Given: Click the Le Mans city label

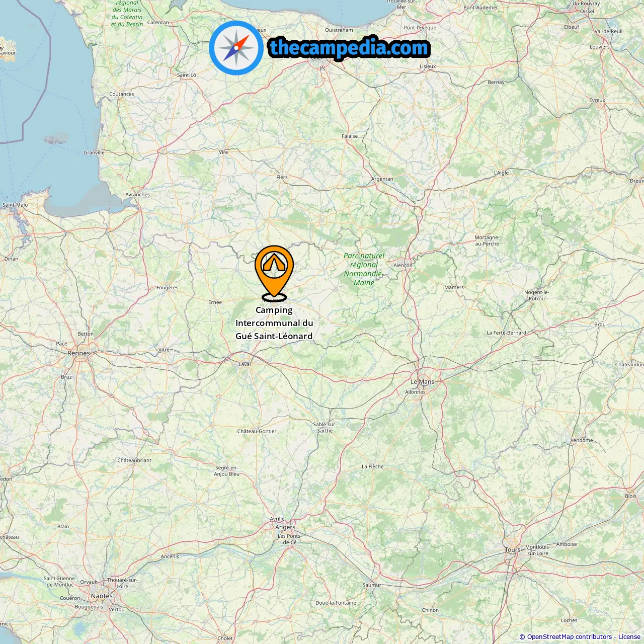Looking at the screenshot, I should pyautogui.click(x=422, y=381).
